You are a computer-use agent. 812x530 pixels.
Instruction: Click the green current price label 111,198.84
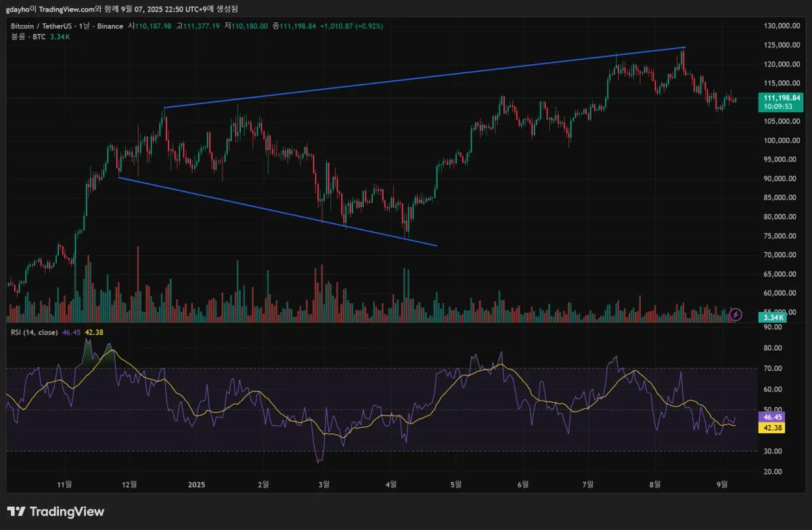780,98
